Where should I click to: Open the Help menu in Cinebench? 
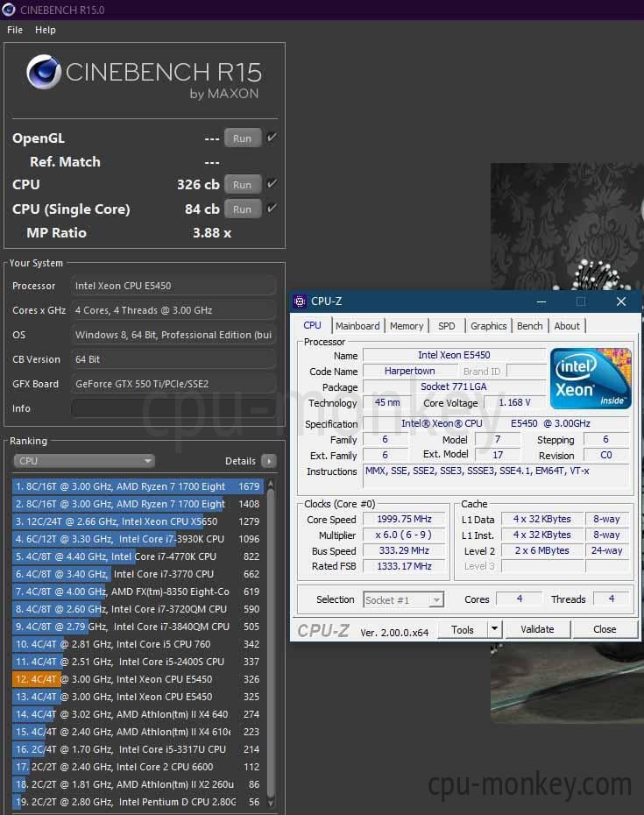[46, 30]
